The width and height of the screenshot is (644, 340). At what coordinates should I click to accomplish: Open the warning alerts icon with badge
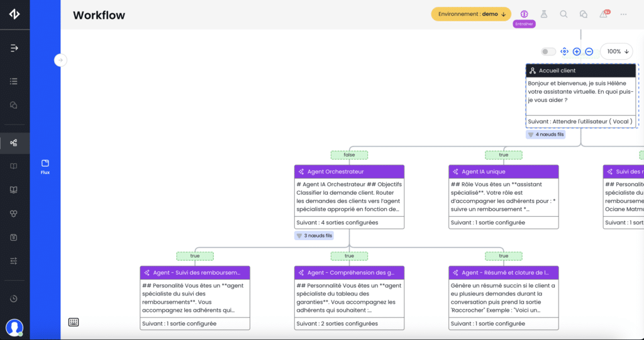point(604,14)
